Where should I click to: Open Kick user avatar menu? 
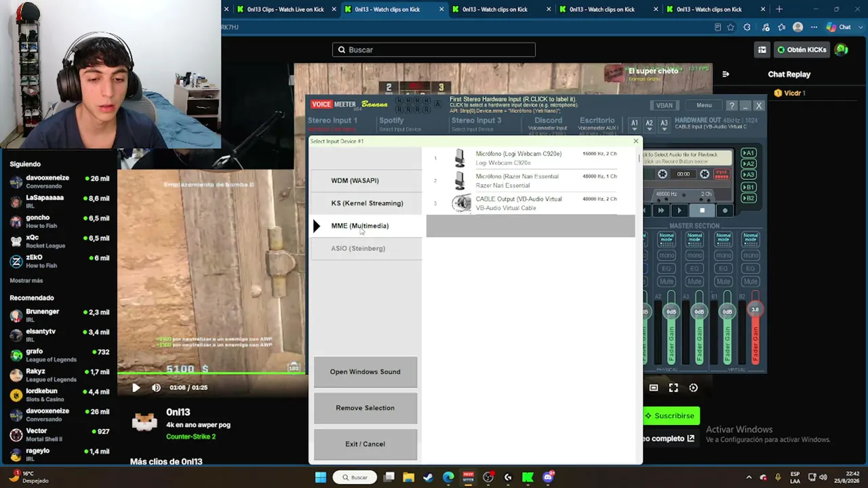pyautogui.click(x=842, y=49)
